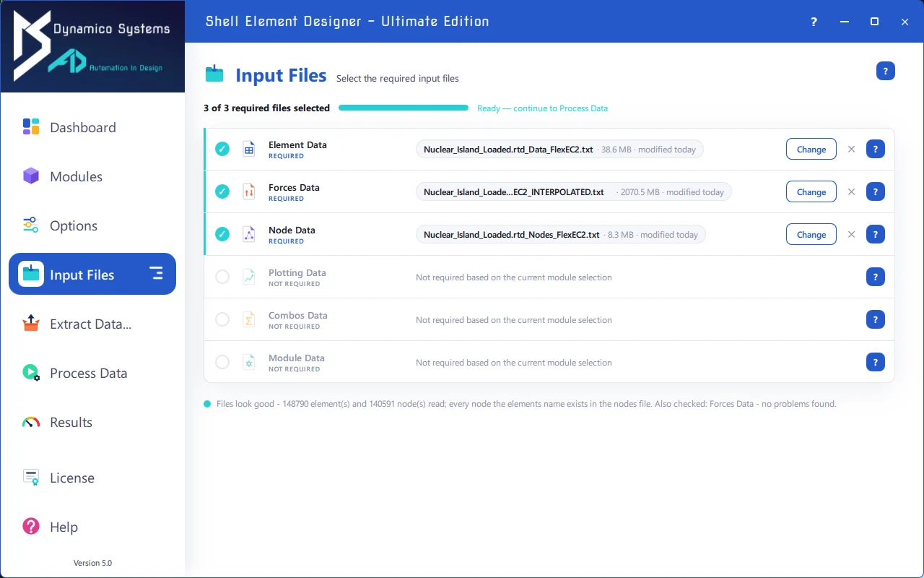Select the Module Data empty circle
924x578 pixels.
click(222, 363)
